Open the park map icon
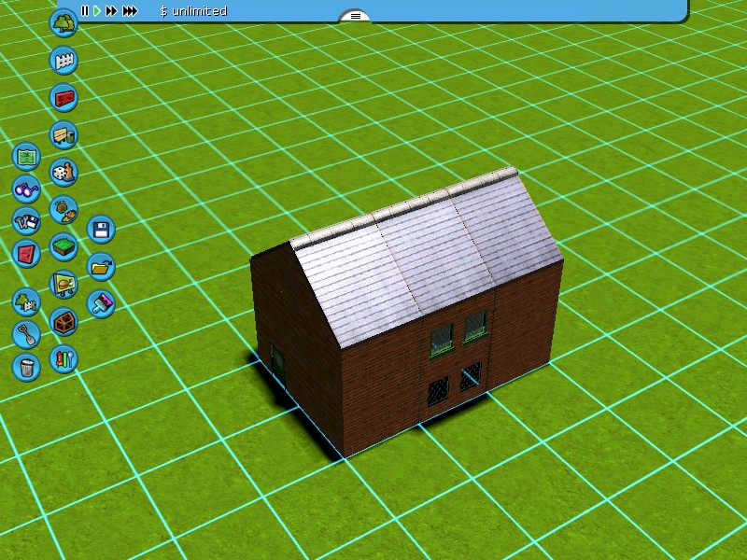This screenshot has width=747, height=560. coord(26,155)
